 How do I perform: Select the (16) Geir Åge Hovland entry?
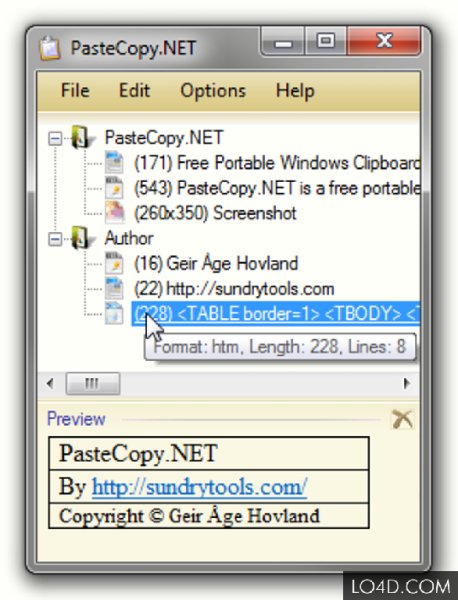[x=216, y=264]
